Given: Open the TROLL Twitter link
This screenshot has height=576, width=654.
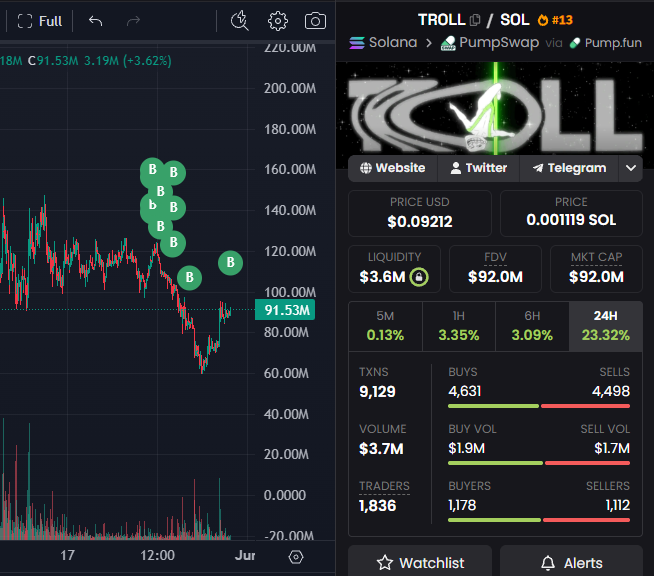Looking at the screenshot, I should 478,168.
